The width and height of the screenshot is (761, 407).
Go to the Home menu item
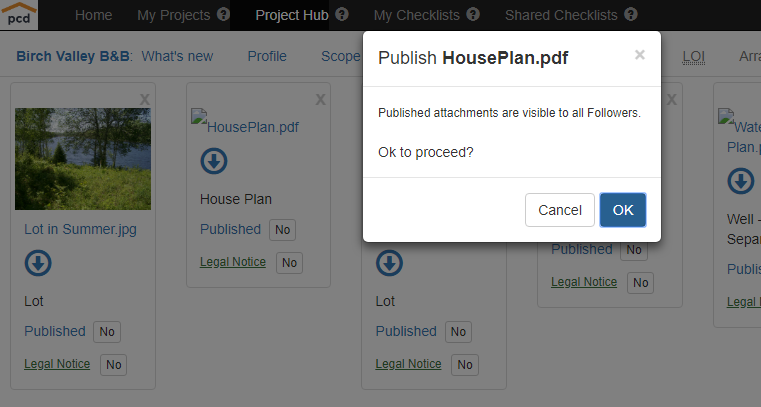(x=94, y=15)
